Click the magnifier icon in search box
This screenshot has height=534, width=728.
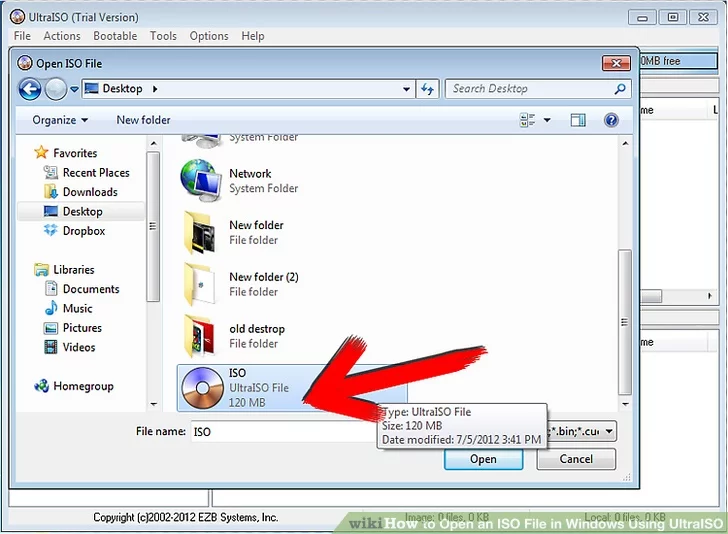620,89
